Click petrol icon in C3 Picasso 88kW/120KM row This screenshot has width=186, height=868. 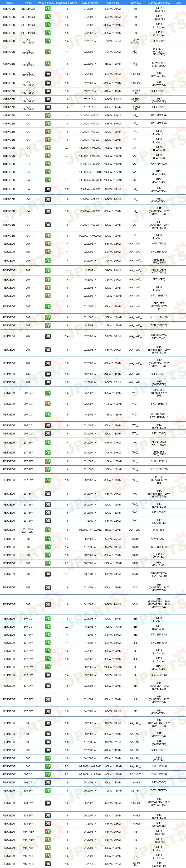(x=48, y=64)
